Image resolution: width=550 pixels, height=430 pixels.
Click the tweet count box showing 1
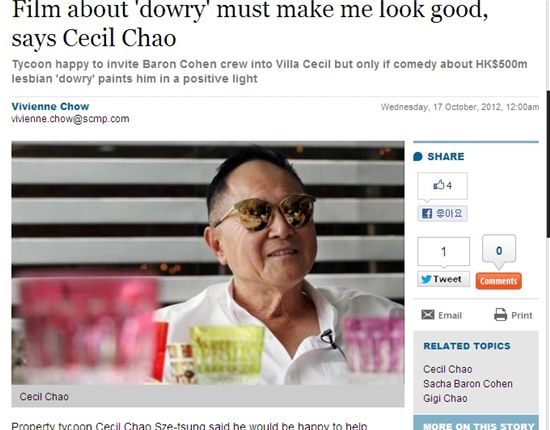click(x=443, y=251)
